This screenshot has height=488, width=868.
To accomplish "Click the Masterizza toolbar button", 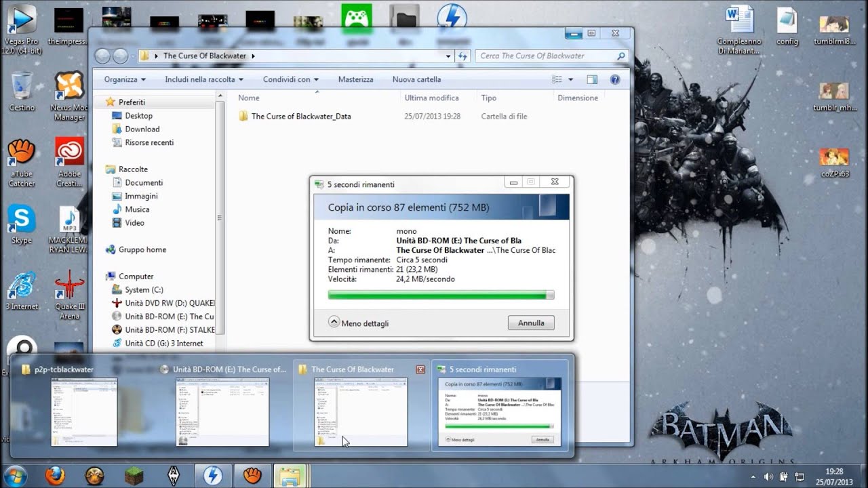I will coord(355,79).
